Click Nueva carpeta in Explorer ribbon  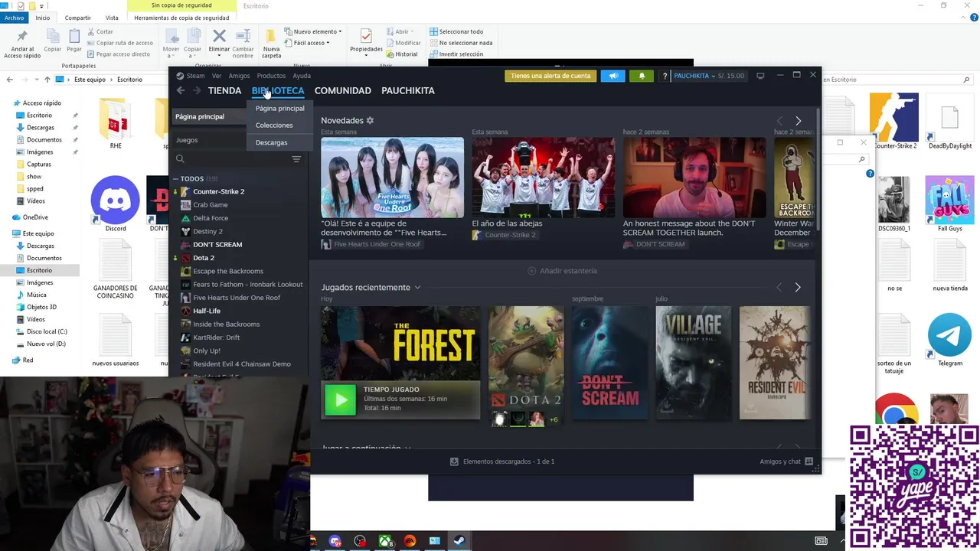pyautogui.click(x=271, y=43)
